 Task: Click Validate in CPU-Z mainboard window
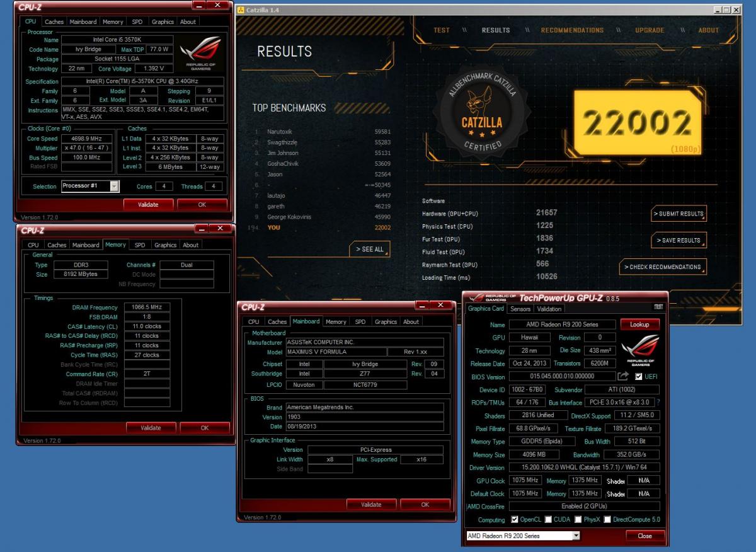point(371,504)
